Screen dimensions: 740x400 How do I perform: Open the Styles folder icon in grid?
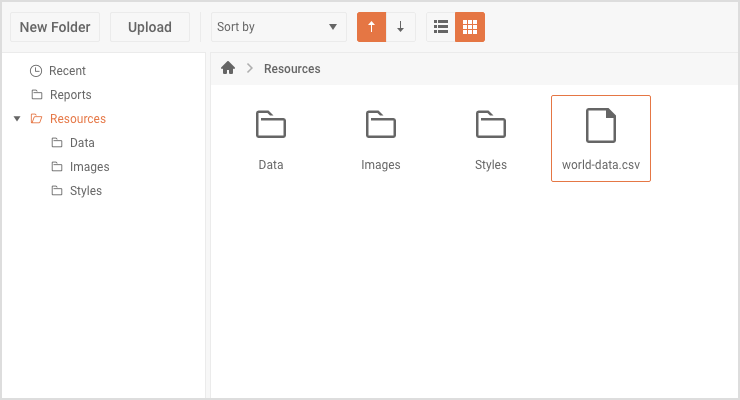tap(491, 125)
